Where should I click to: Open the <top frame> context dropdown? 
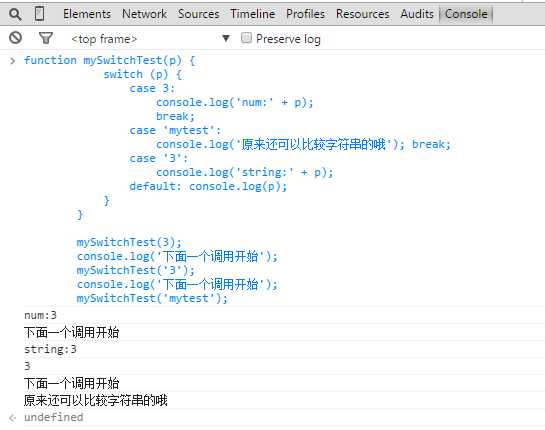tap(151, 39)
